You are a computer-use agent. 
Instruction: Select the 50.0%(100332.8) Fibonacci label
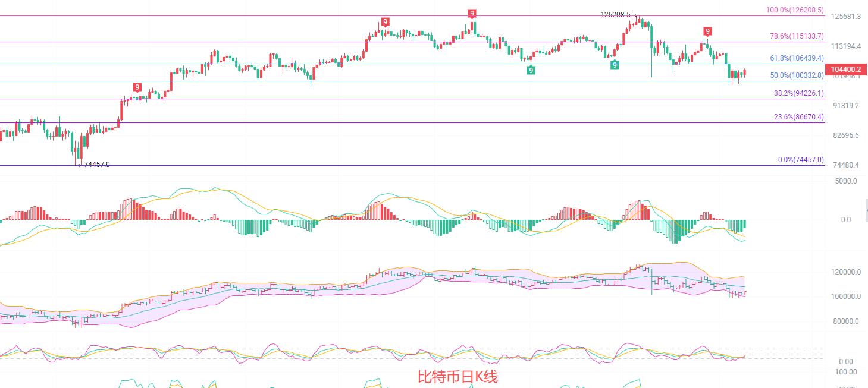[797, 75]
